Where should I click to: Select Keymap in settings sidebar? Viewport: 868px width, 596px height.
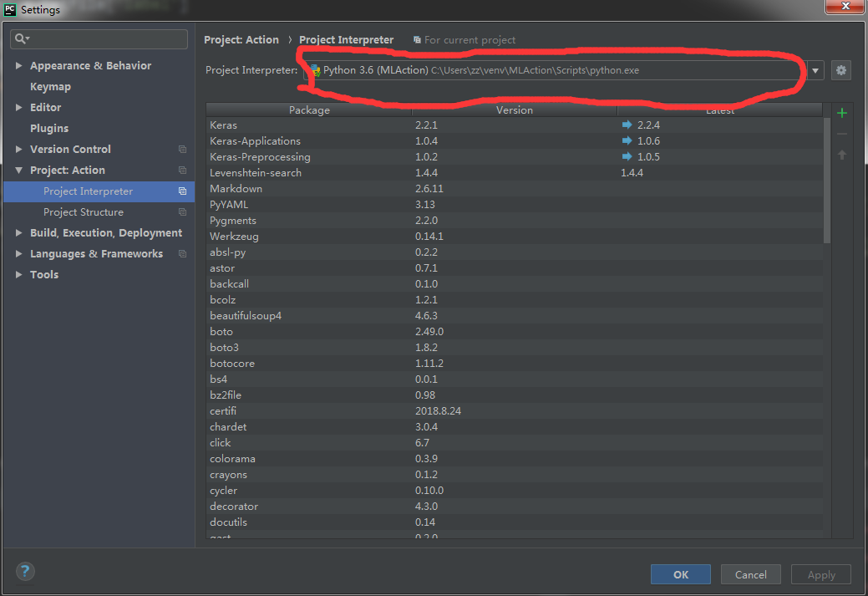50,86
